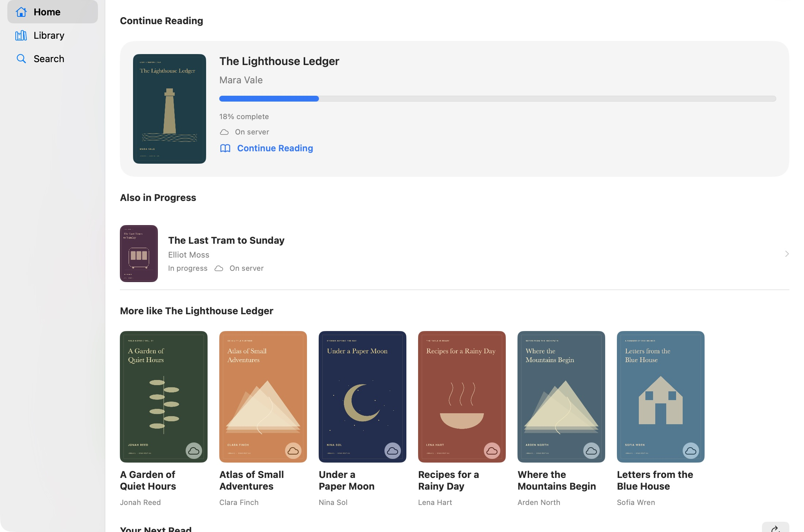Click author name Elliot Moss
The height and width of the screenshot is (532, 804).
pos(189,255)
